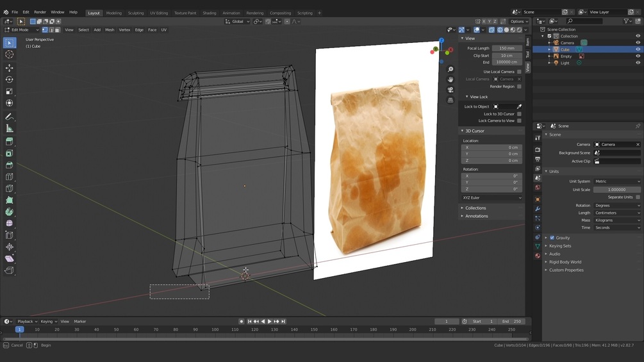This screenshot has height=362, width=644.
Task: Click the pan view hand icon
Action: click(450, 79)
